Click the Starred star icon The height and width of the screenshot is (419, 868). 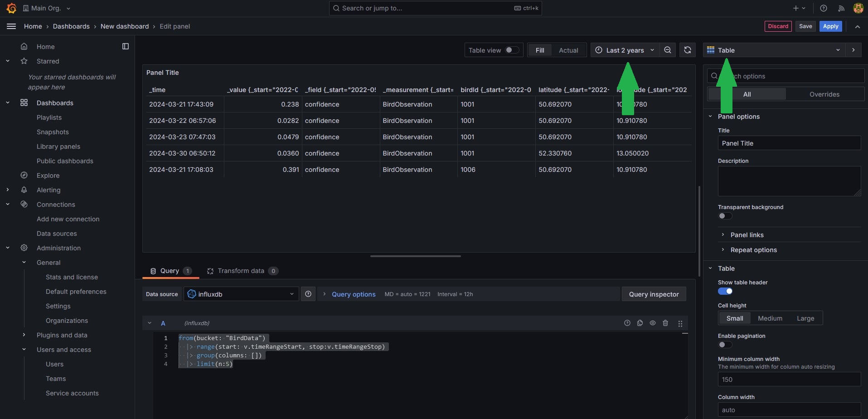point(24,61)
